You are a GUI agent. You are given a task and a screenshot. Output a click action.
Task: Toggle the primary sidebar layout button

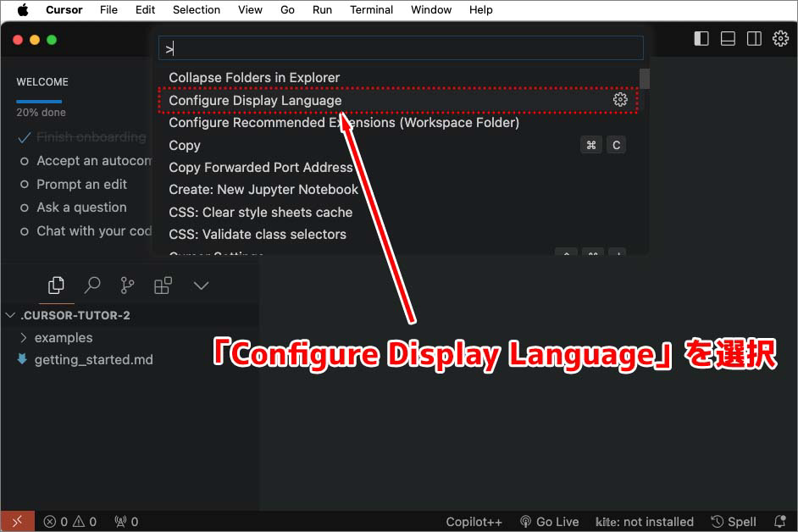[701, 39]
